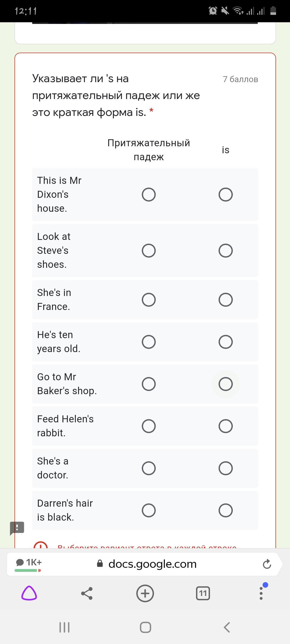Open the Android recent apps button
Viewport: 290px width, 644px height.
tap(64, 627)
